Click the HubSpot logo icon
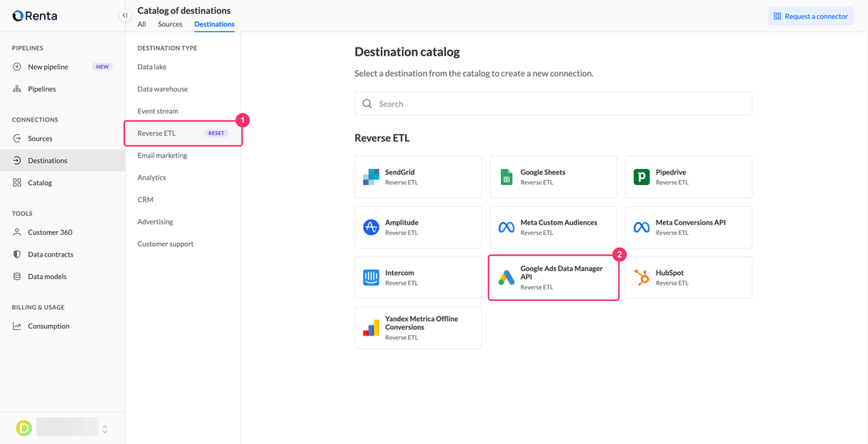The image size is (868, 444). point(641,277)
